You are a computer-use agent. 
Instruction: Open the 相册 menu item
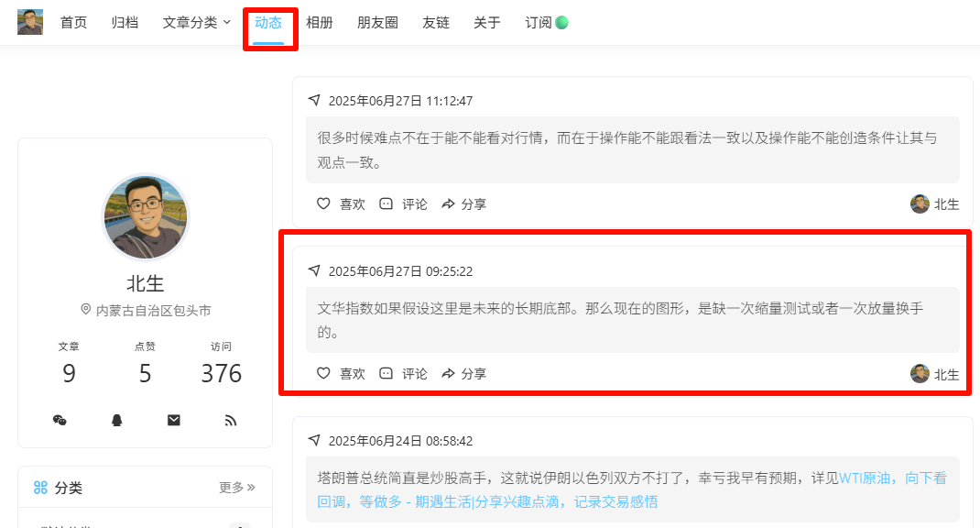click(320, 23)
